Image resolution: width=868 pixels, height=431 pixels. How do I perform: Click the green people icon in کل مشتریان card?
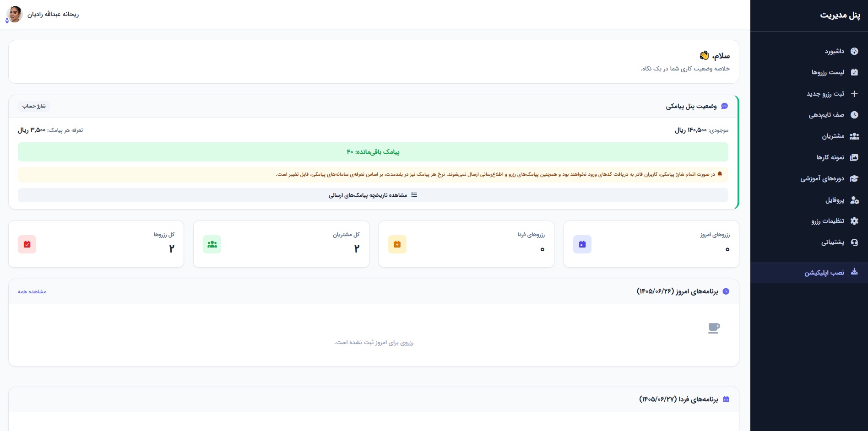[212, 244]
